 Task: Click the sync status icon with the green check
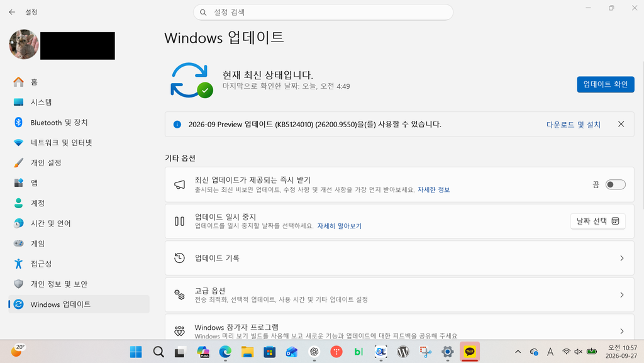pos(192,80)
